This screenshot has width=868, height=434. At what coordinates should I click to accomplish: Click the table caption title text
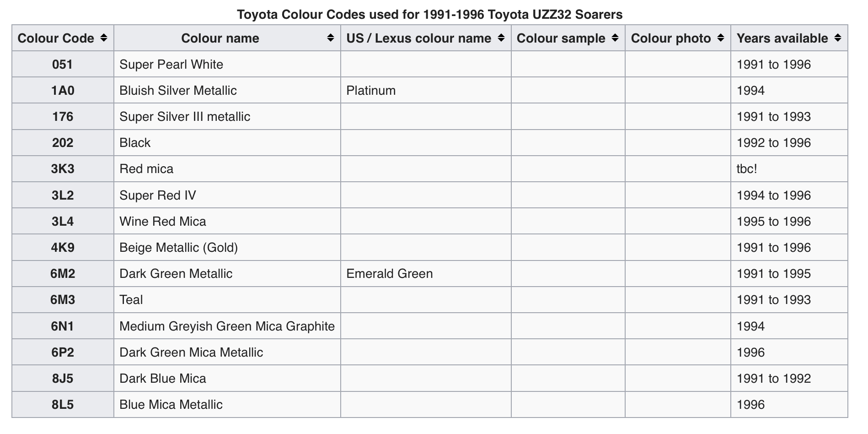point(430,15)
